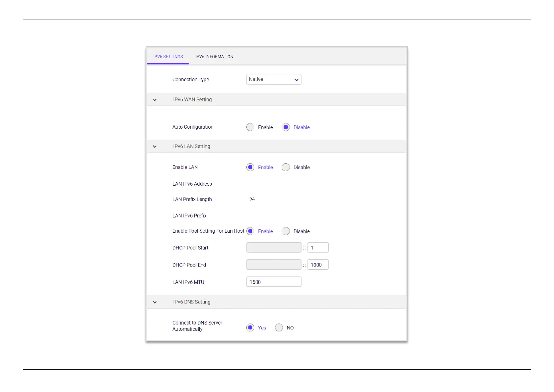Viewport: 554px width, 392px height.
Task: Click the Connect to DNS Server Automatically label
Action: [x=197, y=326]
